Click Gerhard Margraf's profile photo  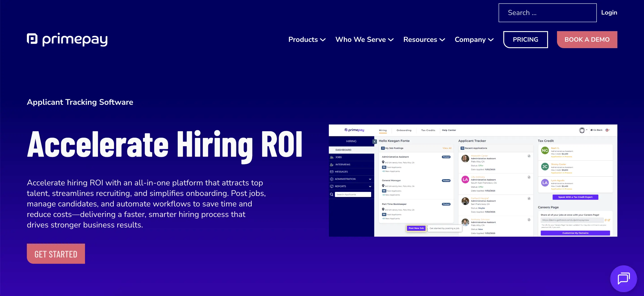pos(465,201)
